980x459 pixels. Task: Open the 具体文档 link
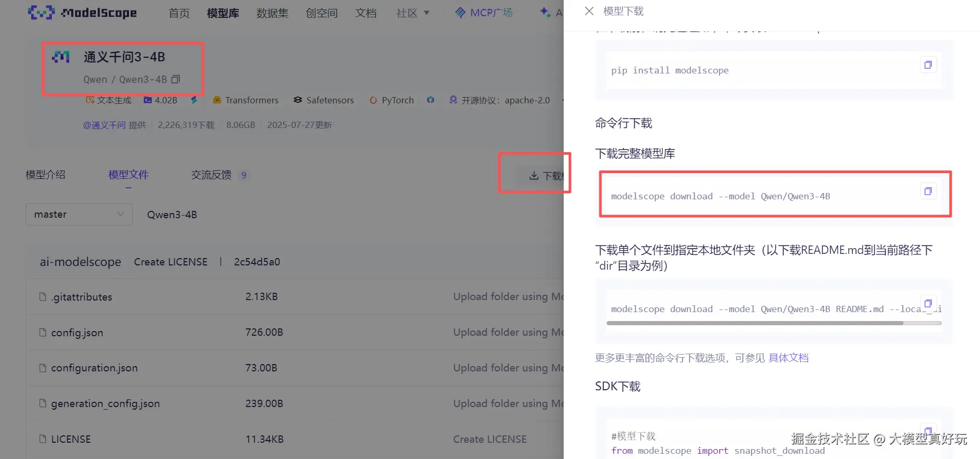(788, 358)
